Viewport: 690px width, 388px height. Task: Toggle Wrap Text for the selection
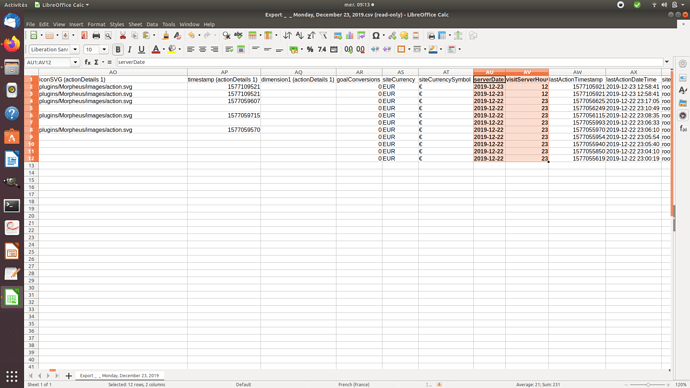point(229,49)
